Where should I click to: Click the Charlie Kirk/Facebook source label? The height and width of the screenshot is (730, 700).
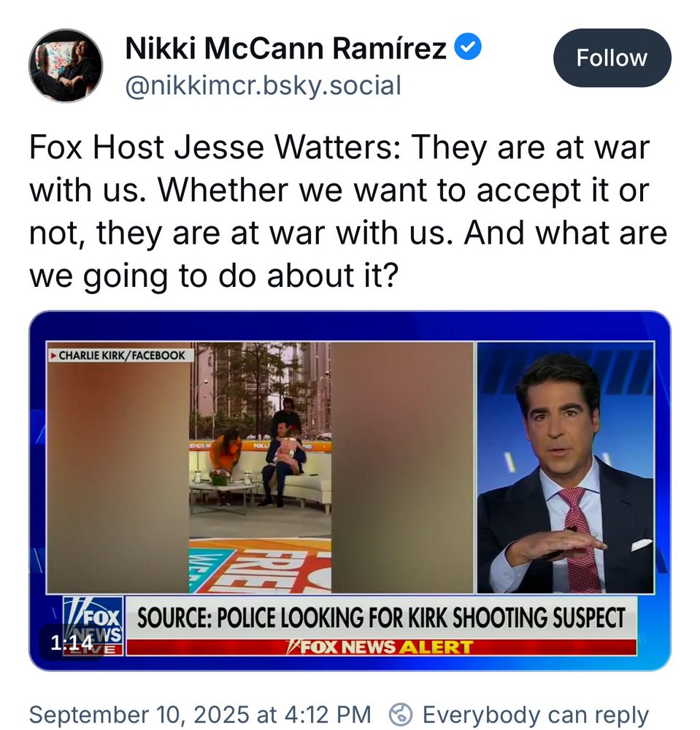click(x=118, y=356)
